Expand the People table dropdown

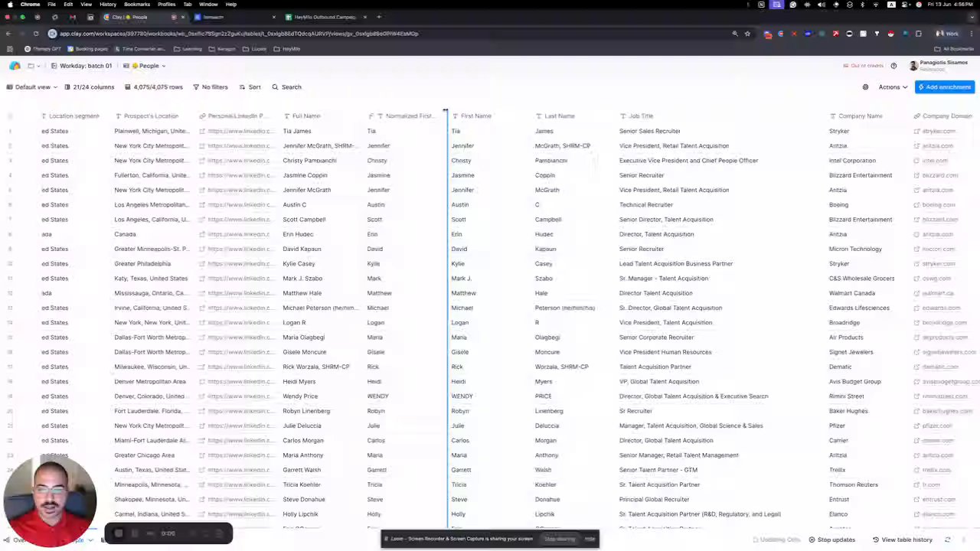(144, 66)
